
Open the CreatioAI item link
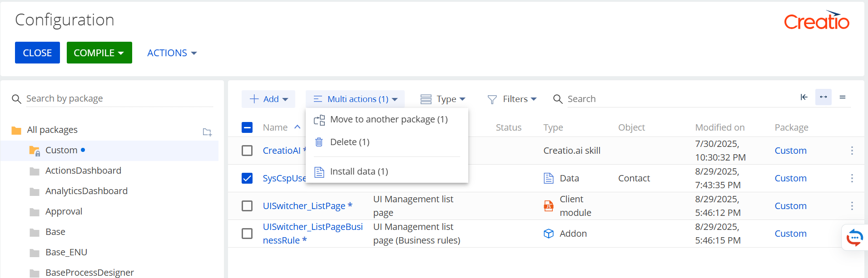click(x=282, y=151)
